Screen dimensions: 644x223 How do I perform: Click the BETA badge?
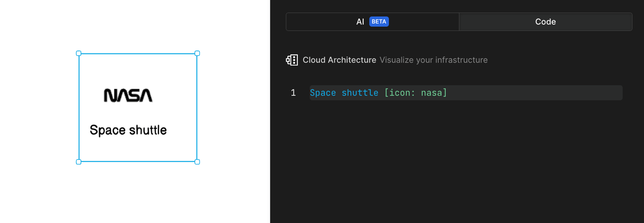coord(379,22)
